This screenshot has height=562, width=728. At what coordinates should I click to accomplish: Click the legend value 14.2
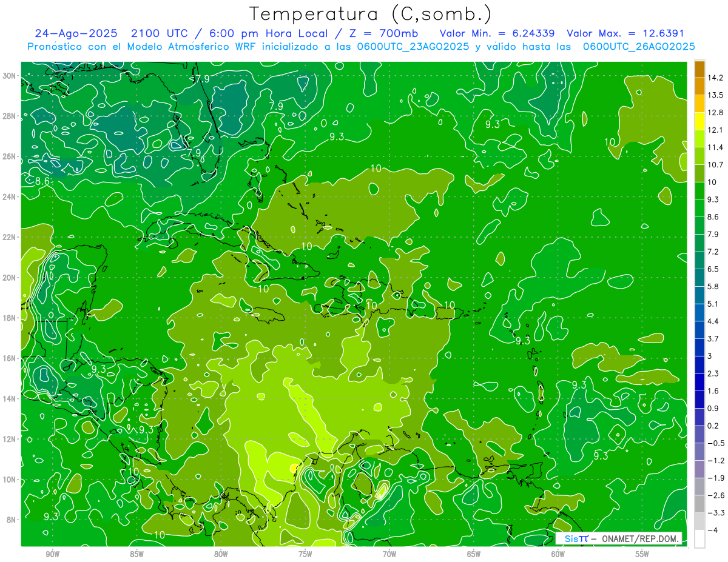pyautogui.click(x=715, y=78)
